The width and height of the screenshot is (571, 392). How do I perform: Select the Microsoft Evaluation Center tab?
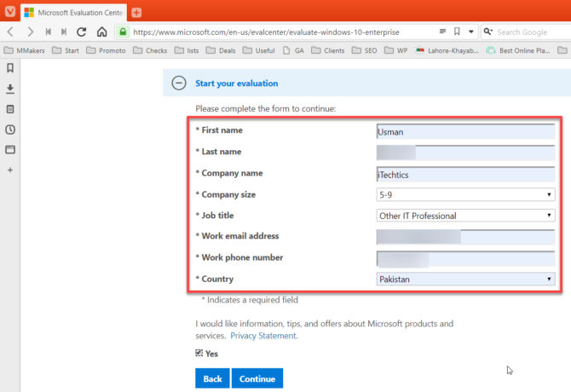point(74,13)
